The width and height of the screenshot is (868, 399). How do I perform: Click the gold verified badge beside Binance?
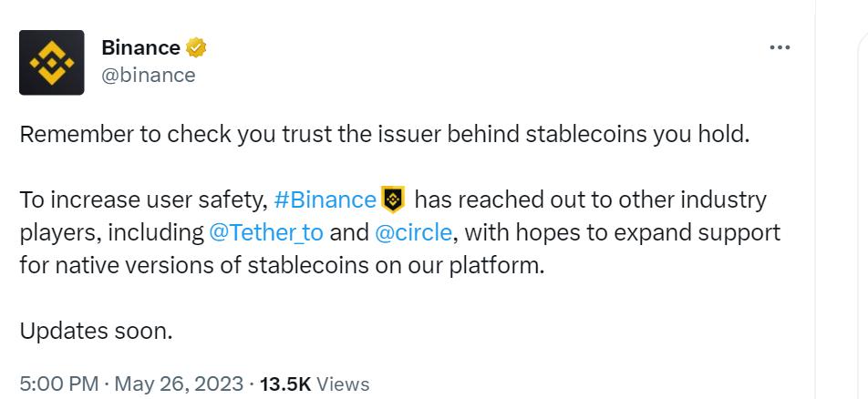(196, 47)
